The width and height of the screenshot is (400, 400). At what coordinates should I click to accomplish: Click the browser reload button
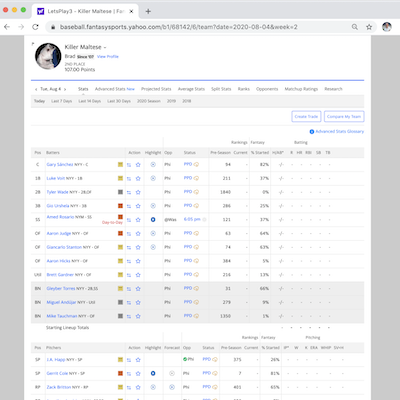35,27
